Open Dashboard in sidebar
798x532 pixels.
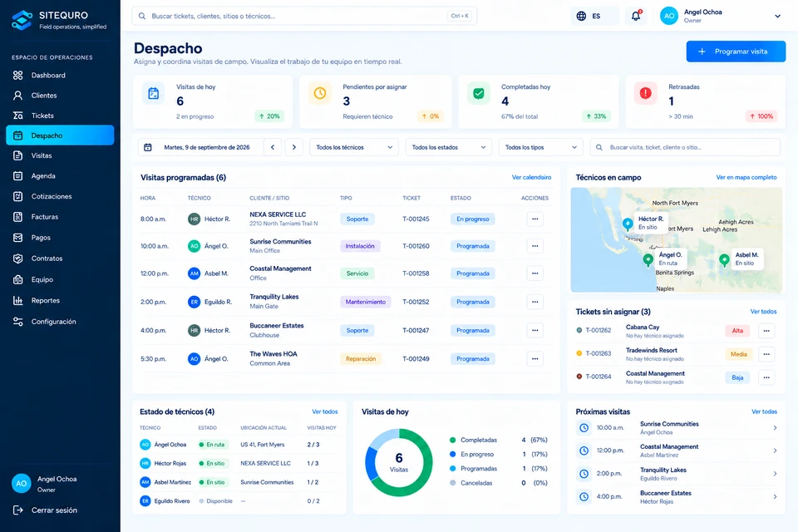coord(60,76)
